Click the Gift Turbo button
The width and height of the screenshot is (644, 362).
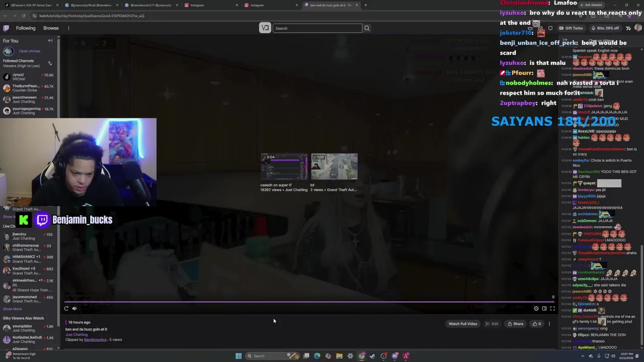571,28
